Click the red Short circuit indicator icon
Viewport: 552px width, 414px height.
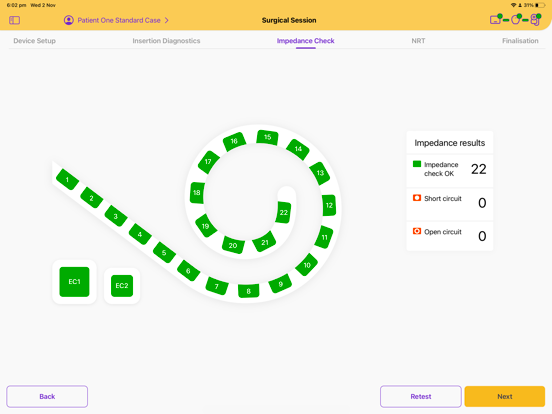click(417, 197)
